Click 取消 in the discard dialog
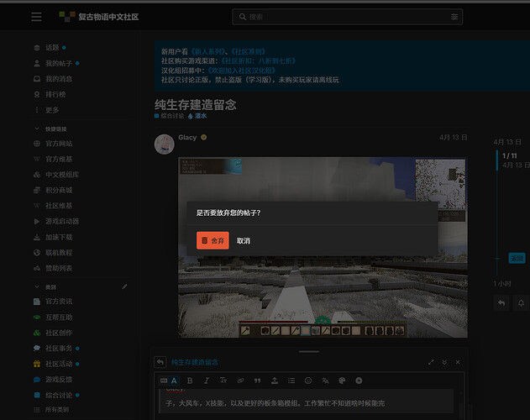Viewport: 530px width, 420px height. [x=244, y=241]
